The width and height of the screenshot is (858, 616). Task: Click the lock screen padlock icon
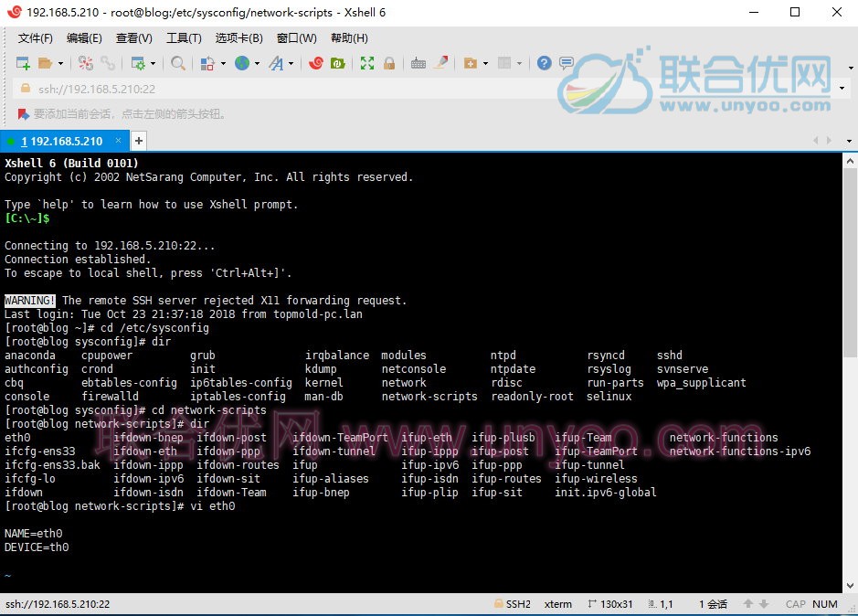pyautogui.click(x=389, y=63)
